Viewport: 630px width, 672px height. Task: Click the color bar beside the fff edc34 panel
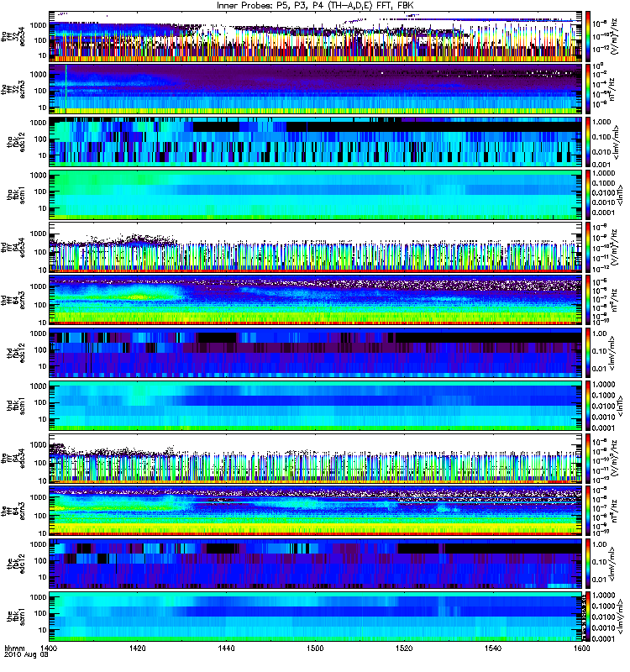(588, 458)
